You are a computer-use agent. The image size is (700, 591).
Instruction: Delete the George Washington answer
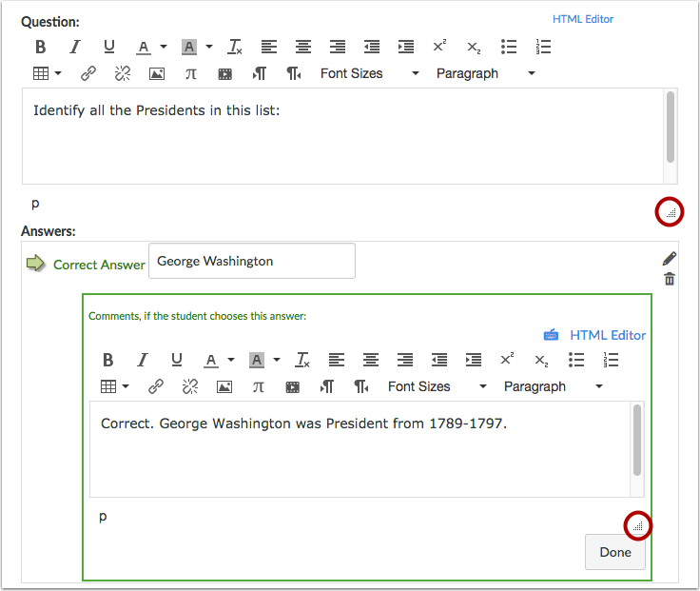pos(670,279)
